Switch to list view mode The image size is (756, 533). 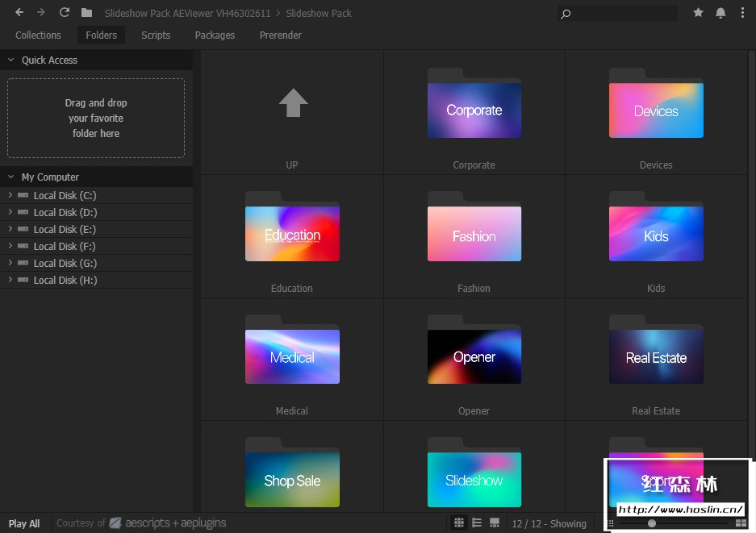pyautogui.click(x=477, y=523)
